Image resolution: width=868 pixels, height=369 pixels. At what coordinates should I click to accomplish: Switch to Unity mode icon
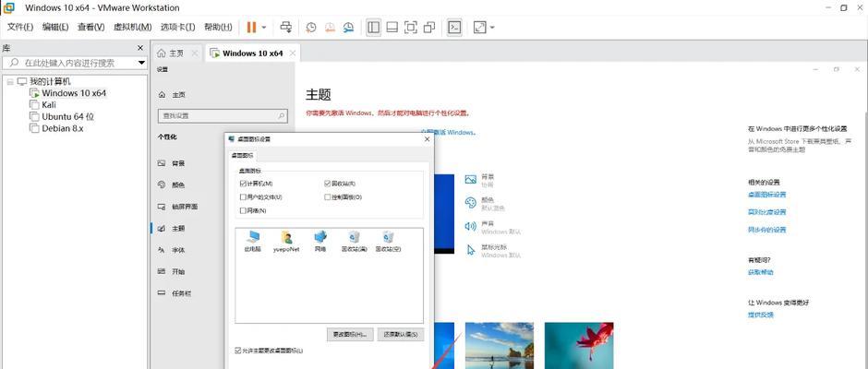tap(429, 27)
